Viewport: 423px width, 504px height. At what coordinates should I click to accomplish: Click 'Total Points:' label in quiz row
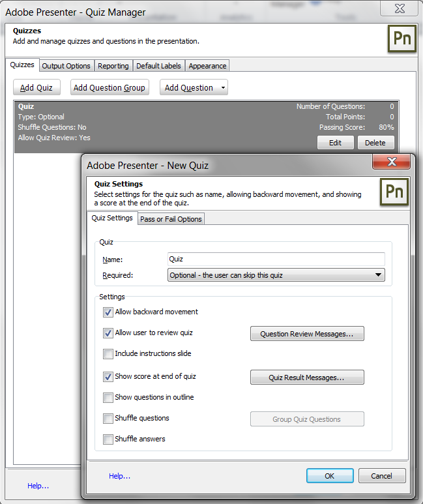(x=345, y=117)
